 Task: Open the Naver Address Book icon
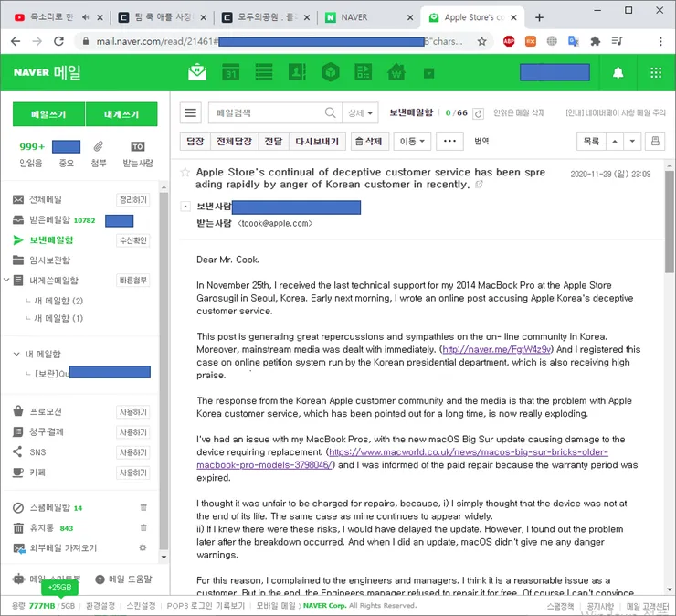pos(297,72)
